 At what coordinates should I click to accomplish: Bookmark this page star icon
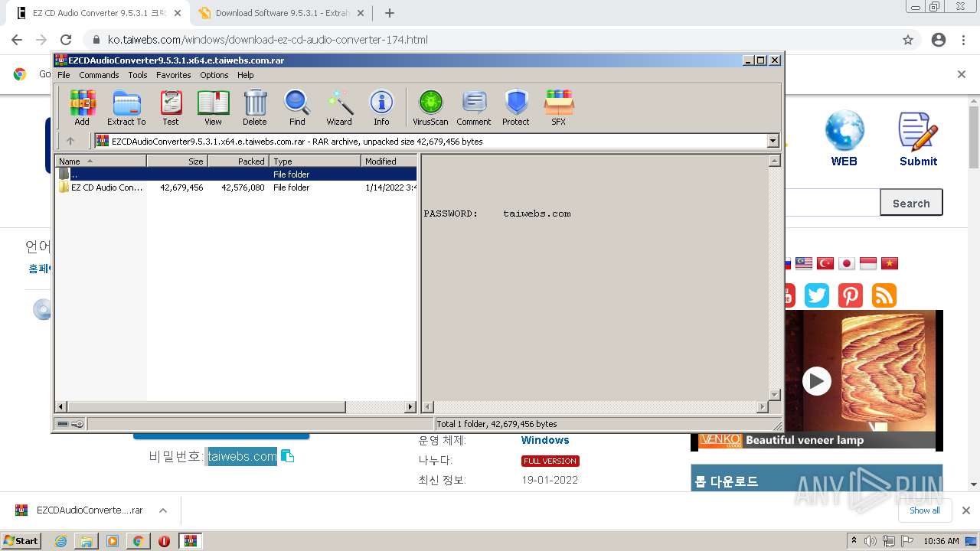[x=908, y=40]
